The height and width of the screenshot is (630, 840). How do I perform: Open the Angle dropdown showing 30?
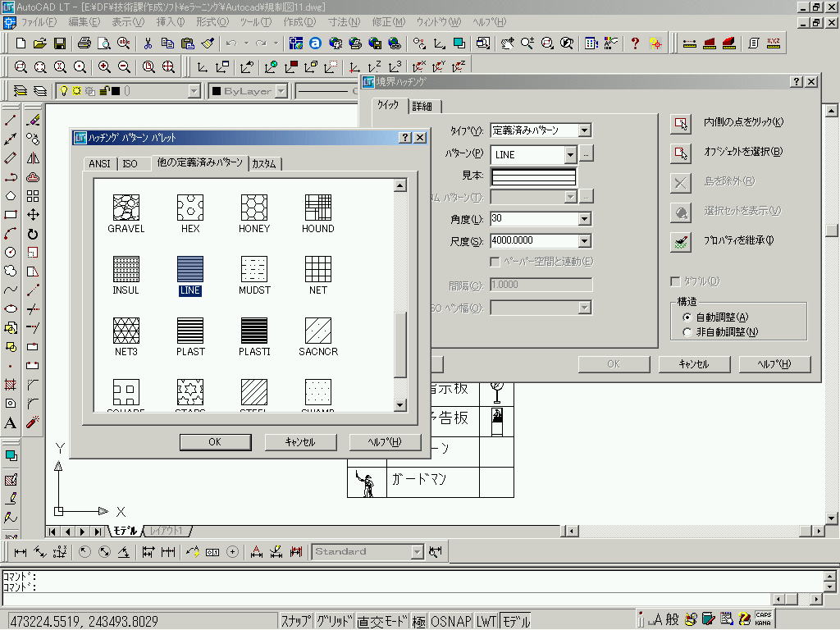coord(584,218)
